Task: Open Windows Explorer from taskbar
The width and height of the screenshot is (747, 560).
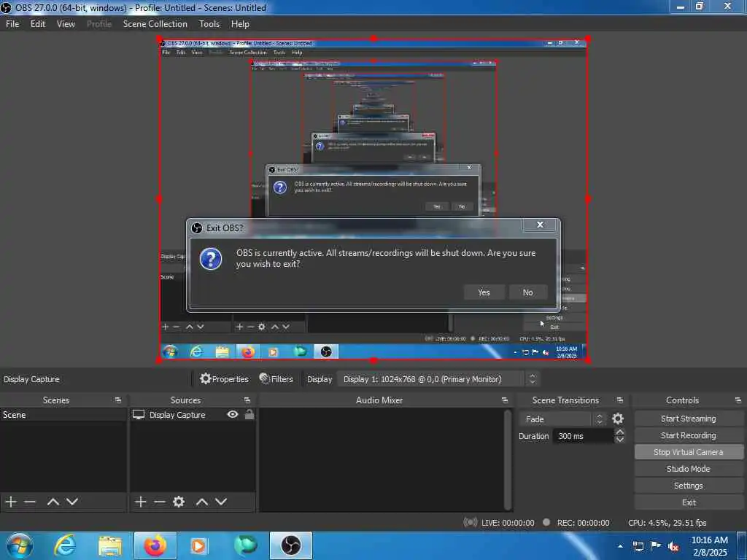Action: [x=110, y=545]
